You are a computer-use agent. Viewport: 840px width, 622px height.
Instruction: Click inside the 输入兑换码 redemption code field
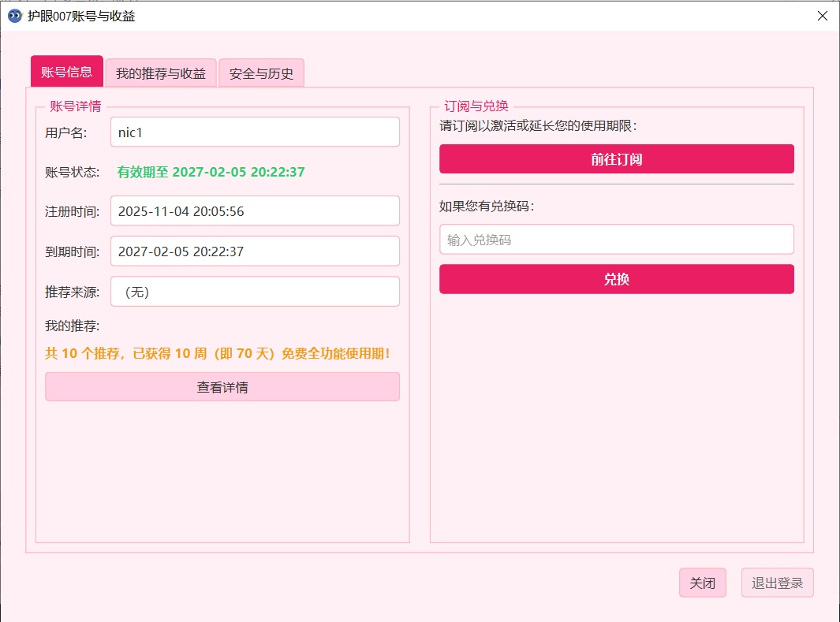tap(616, 239)
